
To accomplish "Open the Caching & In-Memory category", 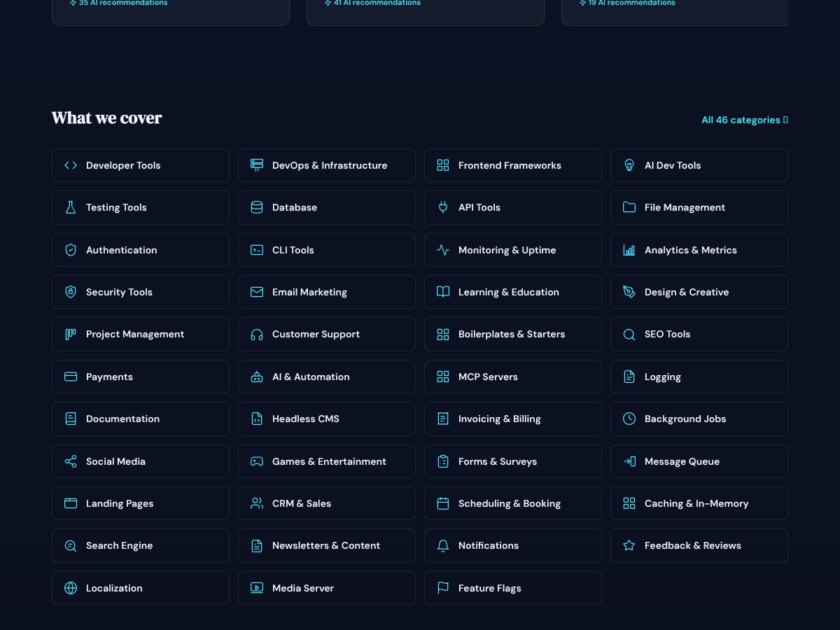I will (x=699, y=503).
